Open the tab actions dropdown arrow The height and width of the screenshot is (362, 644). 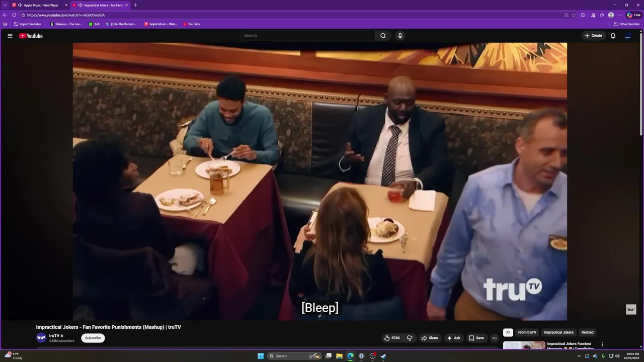click(5, 5)
